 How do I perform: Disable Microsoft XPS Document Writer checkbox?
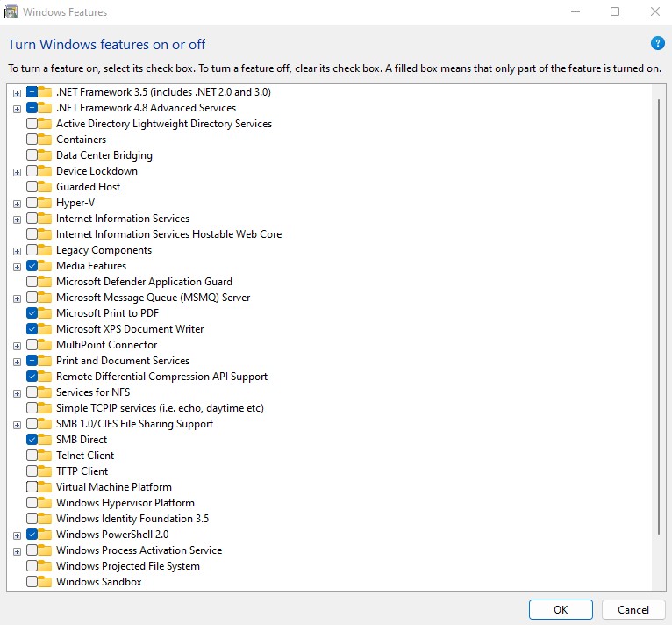point(32,329)
